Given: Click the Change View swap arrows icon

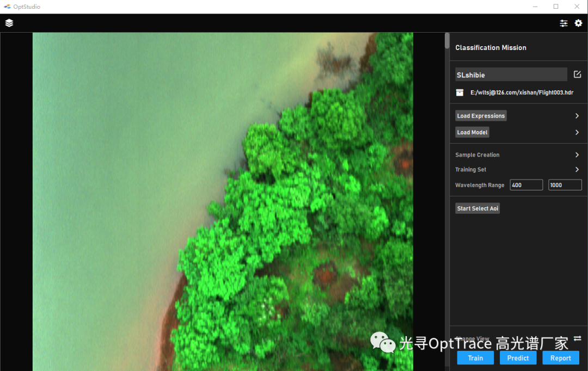Looking at the screenshot, I should pyautogui.click(x=577, y=338).
